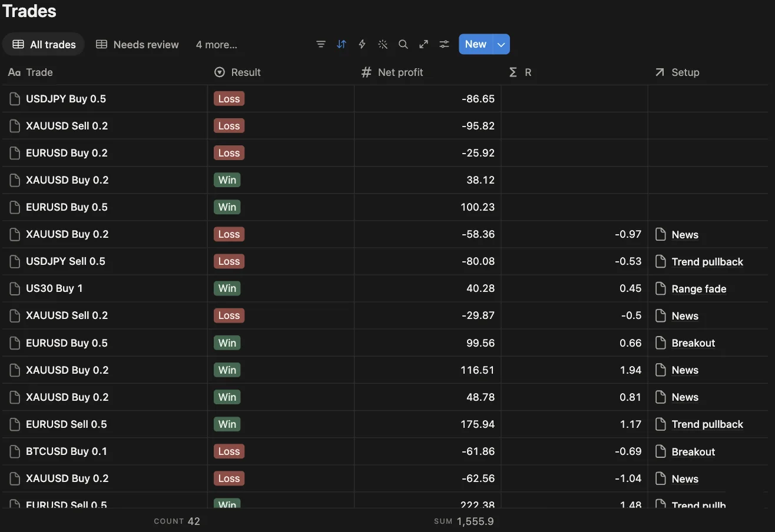The width and height of the screenshot is (775, 532).
Task: Click the COUNT 42 footer calculation
Action: (x=177, y=521)
